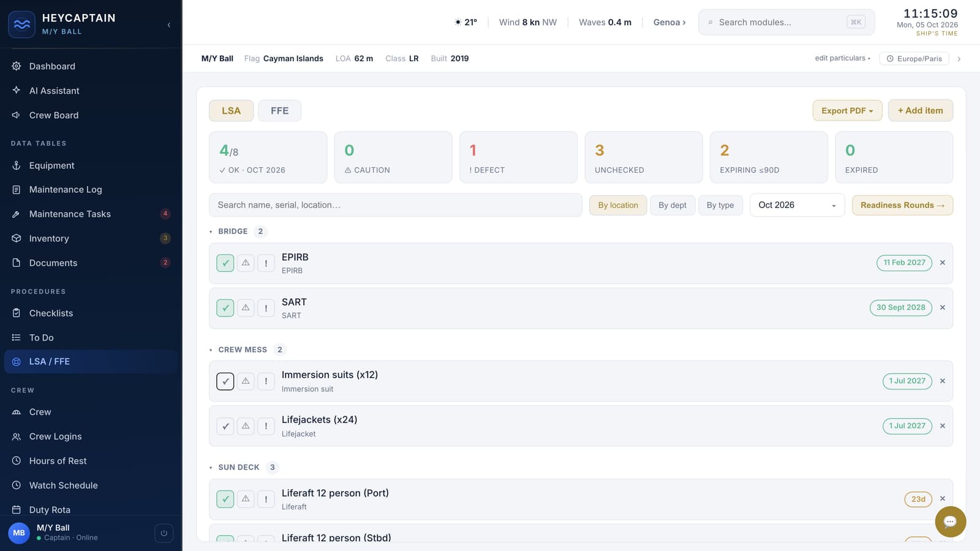Flag Lifejackets (x24) as defect
This screenshot has height=551, width=980.
pyautogui.click(x=266, y=426)
